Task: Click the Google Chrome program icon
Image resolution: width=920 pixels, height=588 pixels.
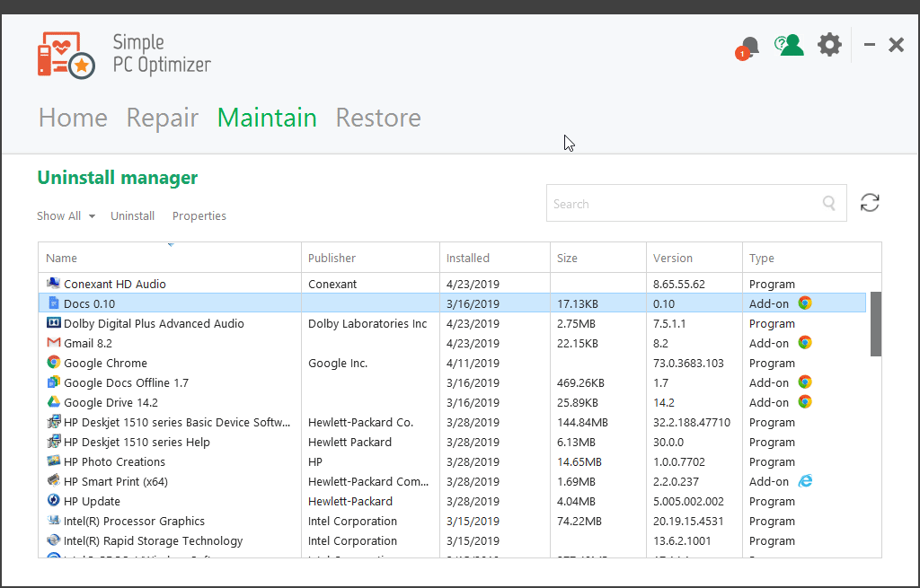Action: [x=53, y=363]
